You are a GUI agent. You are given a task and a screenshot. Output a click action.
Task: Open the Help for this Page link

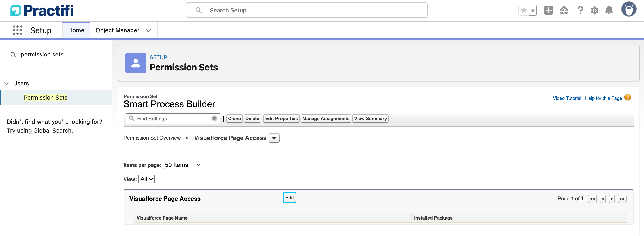click(x=603, y=98)
